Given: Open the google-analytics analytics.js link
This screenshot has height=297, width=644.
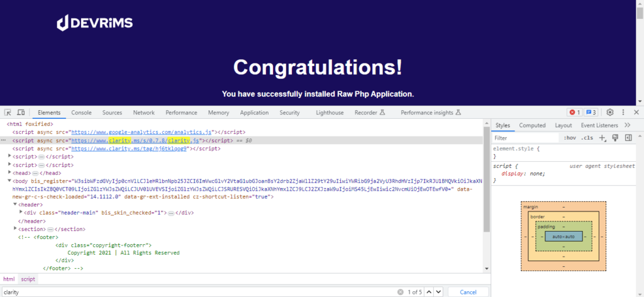Looking at the screenshot, I should [x=142, y=132].
